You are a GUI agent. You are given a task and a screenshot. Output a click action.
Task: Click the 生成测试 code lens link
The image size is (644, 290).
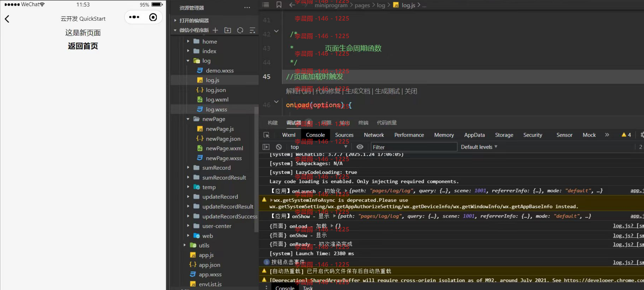point(387,91)
